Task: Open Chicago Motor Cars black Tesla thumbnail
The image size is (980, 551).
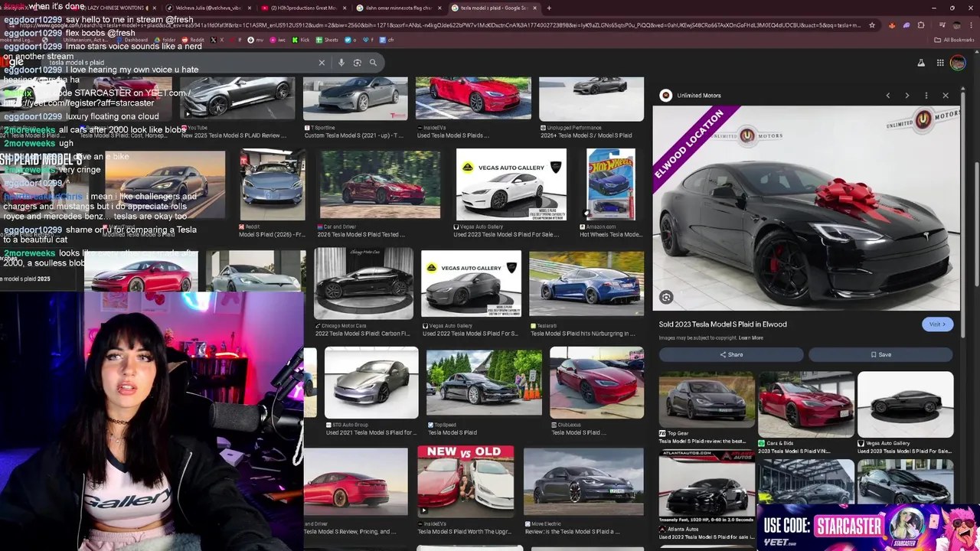Action: (363, 283)
